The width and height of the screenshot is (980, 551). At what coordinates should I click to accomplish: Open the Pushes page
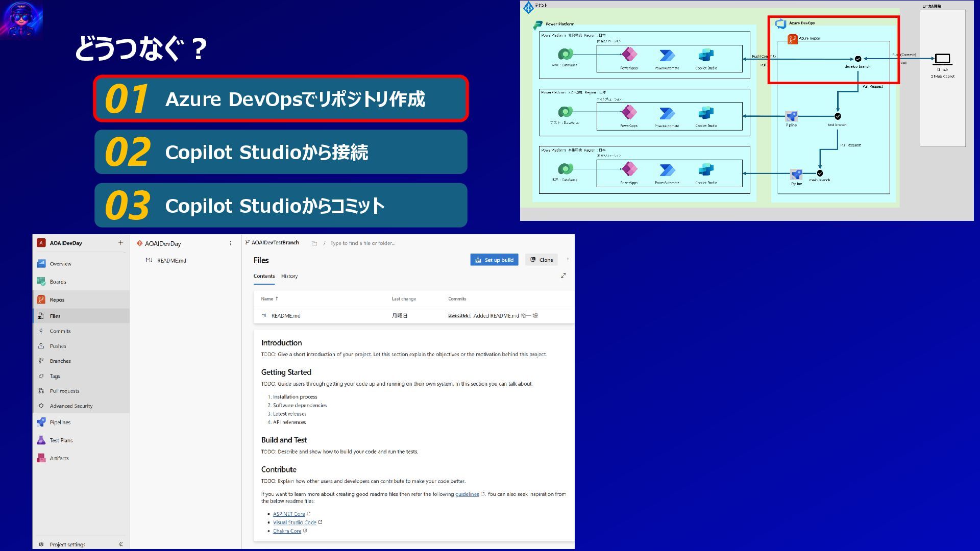click(x=58, y=346)
